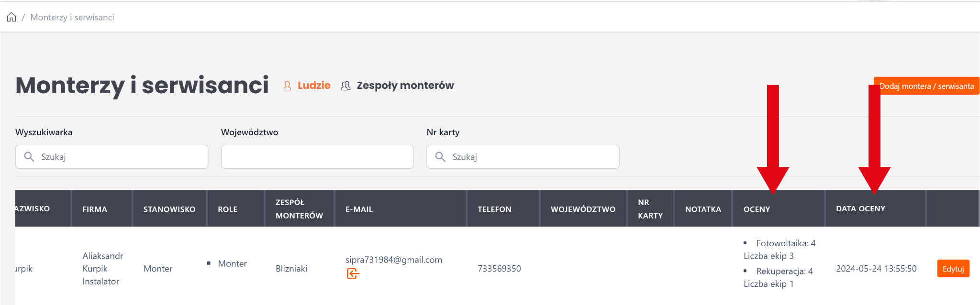Click magnifier icon in Wyszukiwarka field
Viewport: 980px width, 305px height.
pos(29,157)
